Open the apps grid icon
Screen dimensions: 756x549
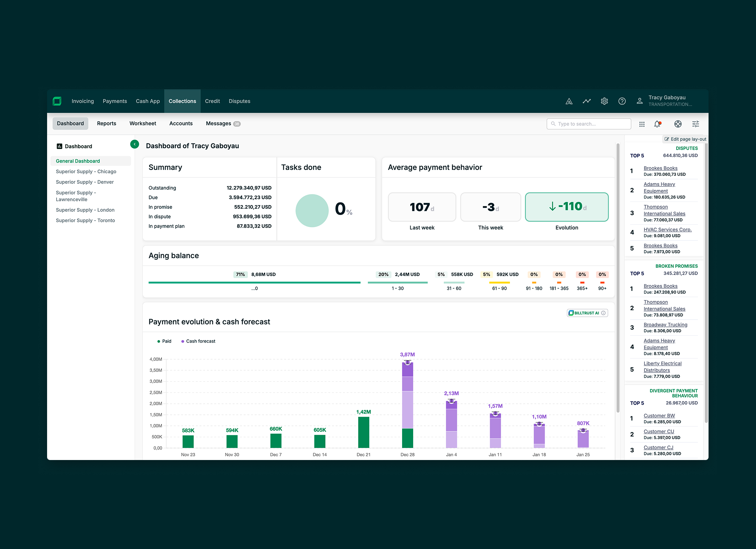(642, 124)
